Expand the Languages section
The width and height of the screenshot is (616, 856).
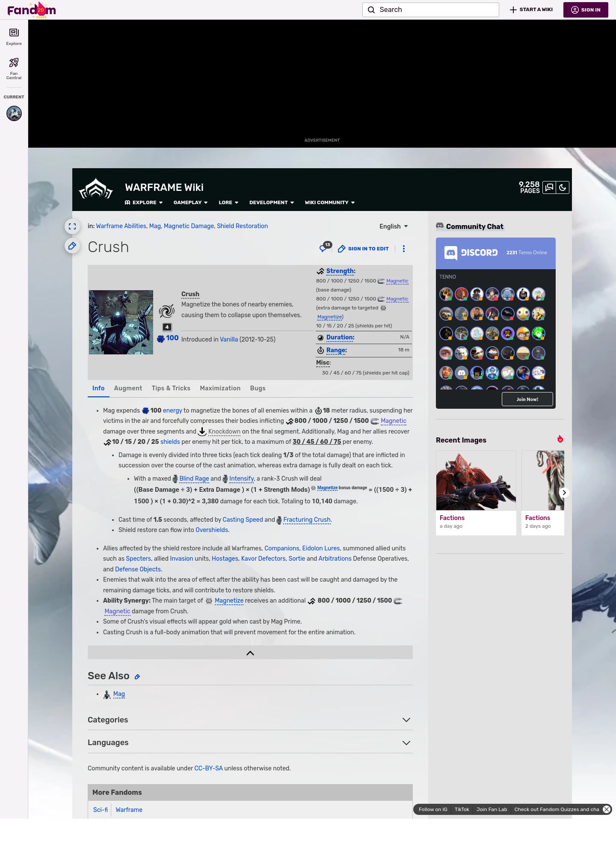(406, 743)
